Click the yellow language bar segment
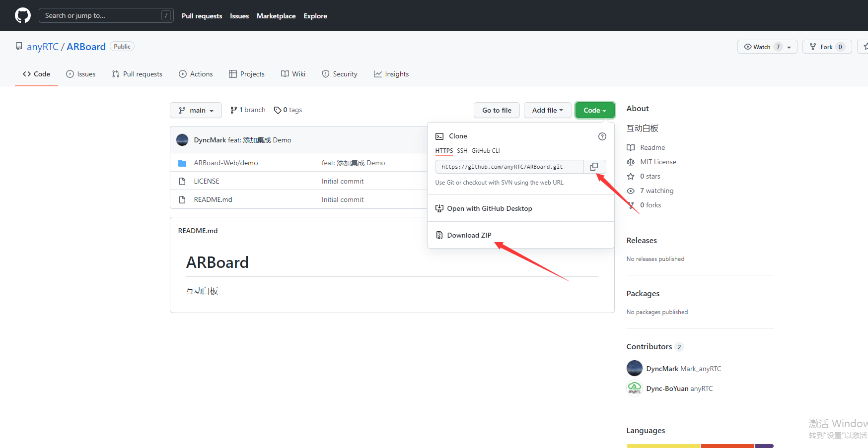 (663, 446)
